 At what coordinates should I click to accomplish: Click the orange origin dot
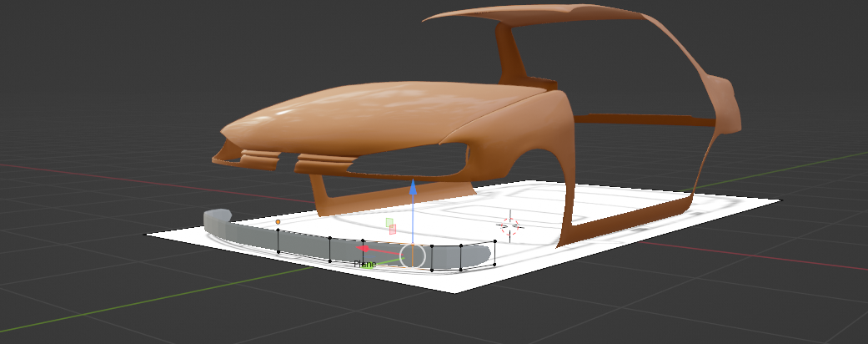click(x=278, y=222)
